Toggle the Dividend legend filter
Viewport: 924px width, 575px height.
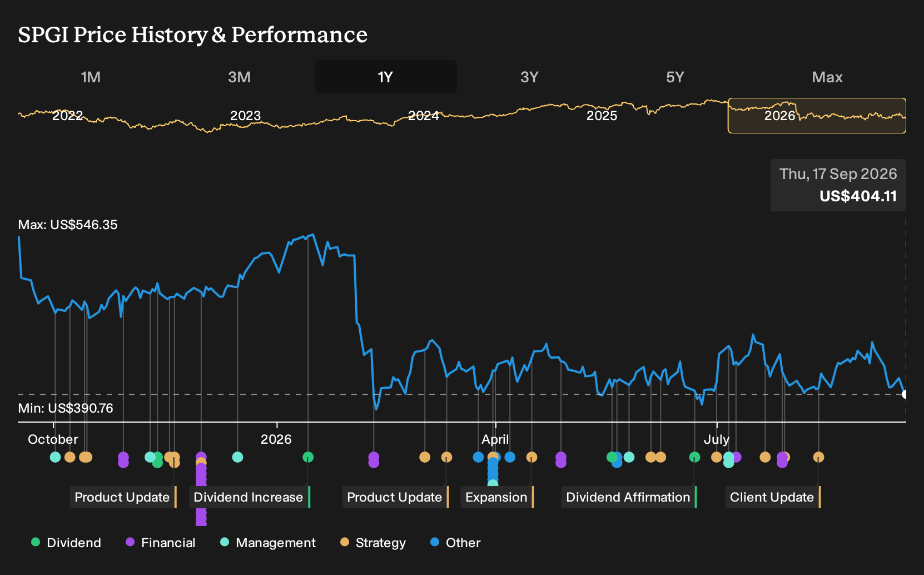[x=66, y=543]
